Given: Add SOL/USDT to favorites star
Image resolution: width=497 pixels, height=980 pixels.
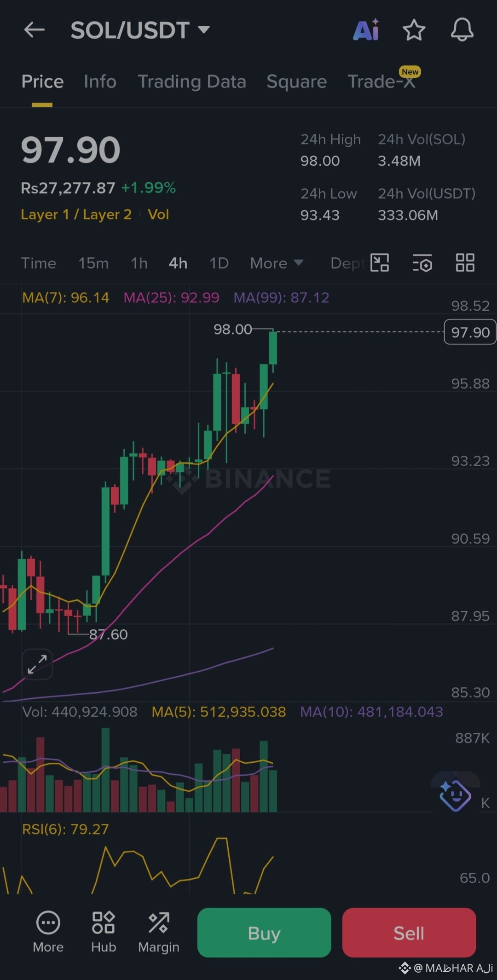Looking at the screenshot, I should pyautogui.click(x=414, y=30).
